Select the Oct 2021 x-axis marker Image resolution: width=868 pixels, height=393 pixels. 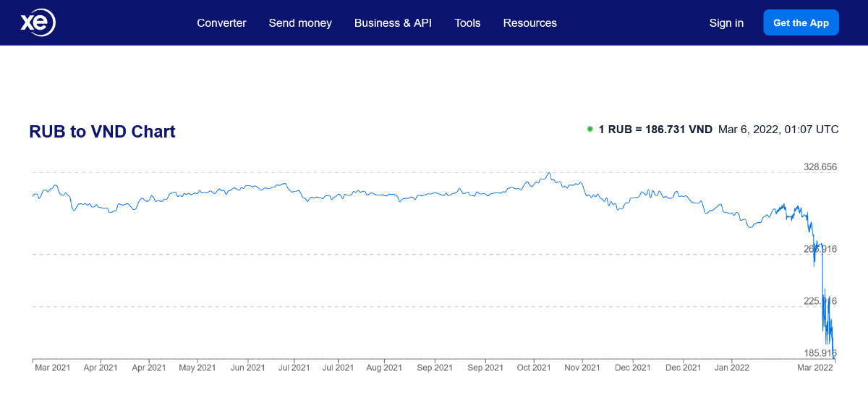coord(534,368)
